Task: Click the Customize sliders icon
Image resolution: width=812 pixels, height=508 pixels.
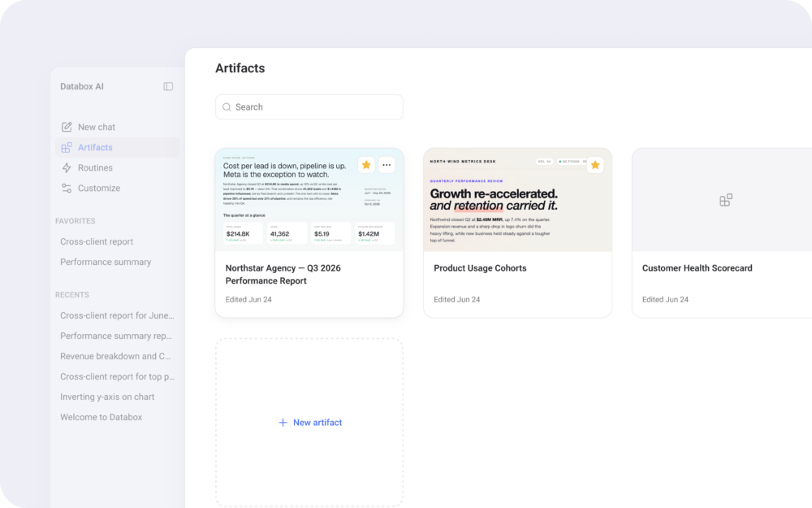Action: pyautogui.click(x=67, y=189)
